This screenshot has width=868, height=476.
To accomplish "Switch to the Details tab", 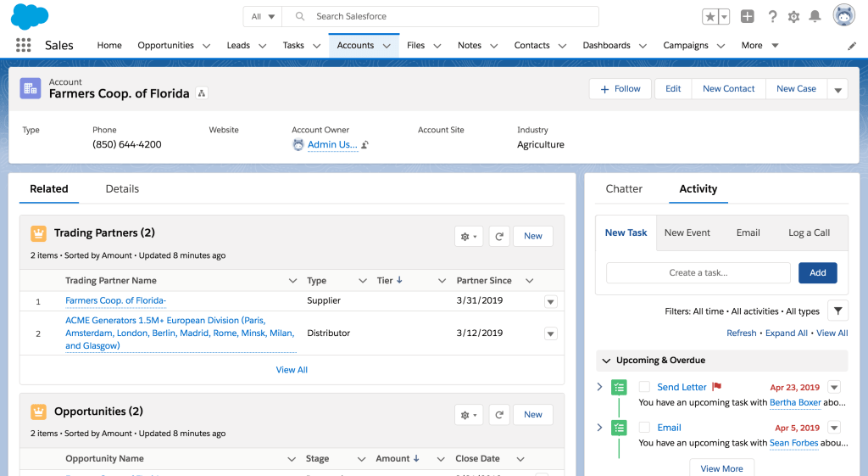I will pos(122,189).
